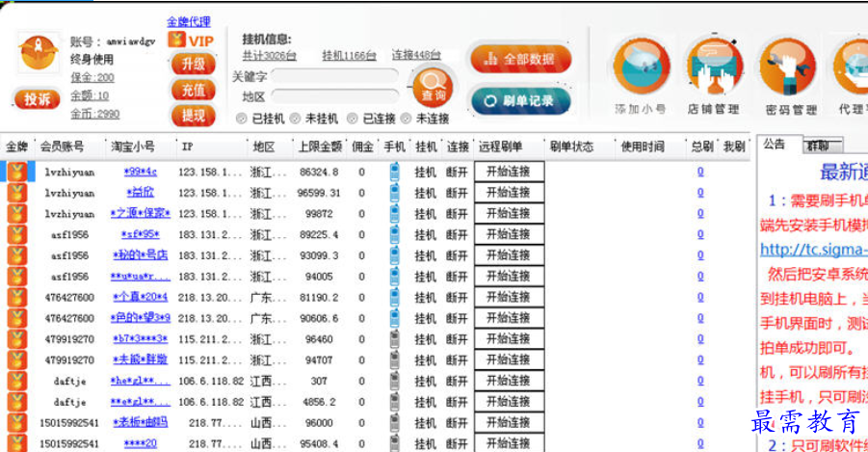Focus the 地区 region input field

334,97
